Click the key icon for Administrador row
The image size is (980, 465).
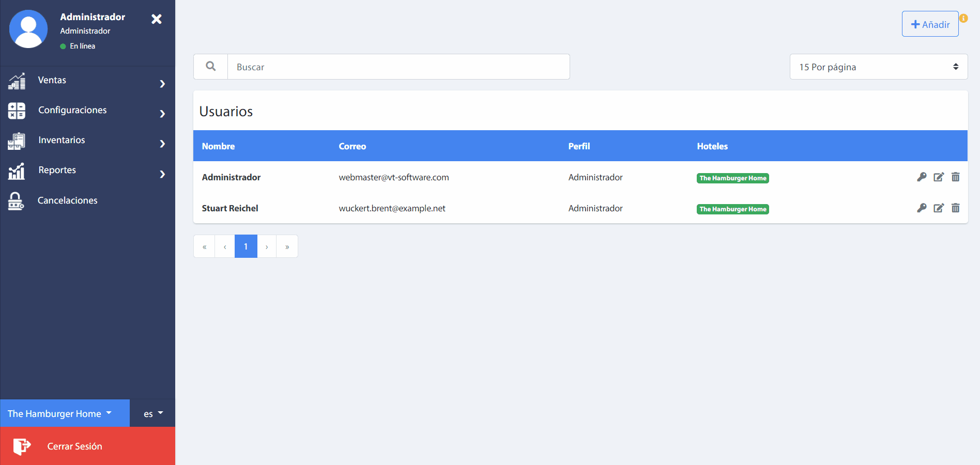pyautogui.click(x=922, y=177)
